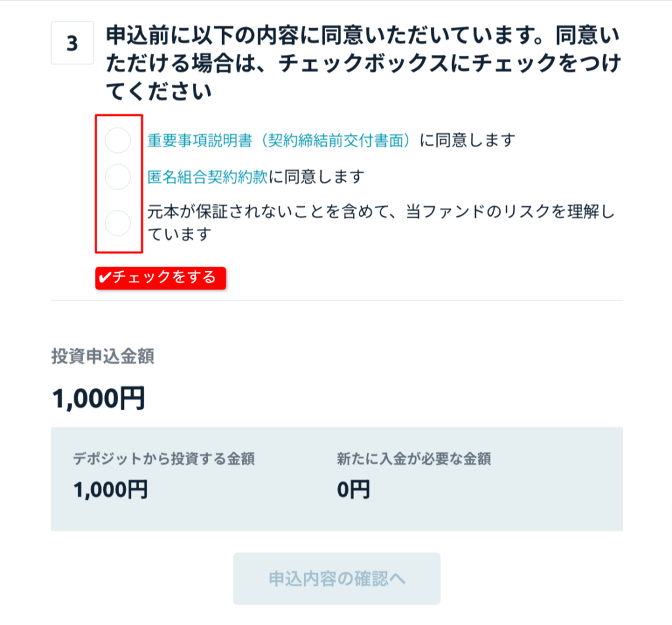
Task: Check the 匿名組合契約約款 agreement checkbox
Action: [x=118, y=177]
